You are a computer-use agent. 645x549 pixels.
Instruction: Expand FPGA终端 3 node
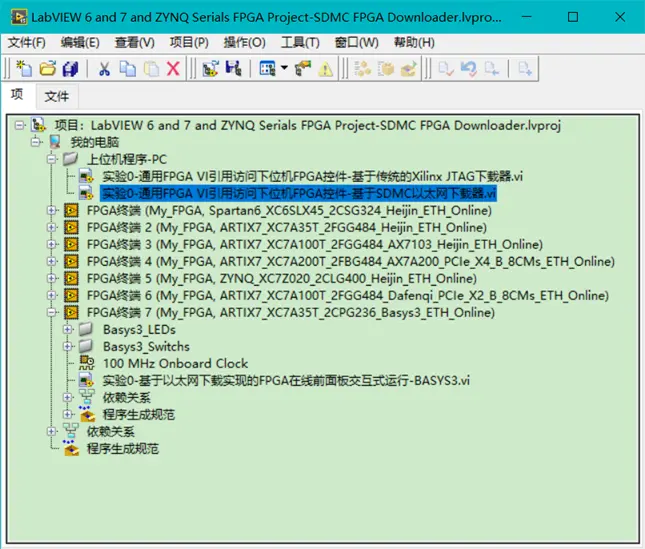pos(52,244)
